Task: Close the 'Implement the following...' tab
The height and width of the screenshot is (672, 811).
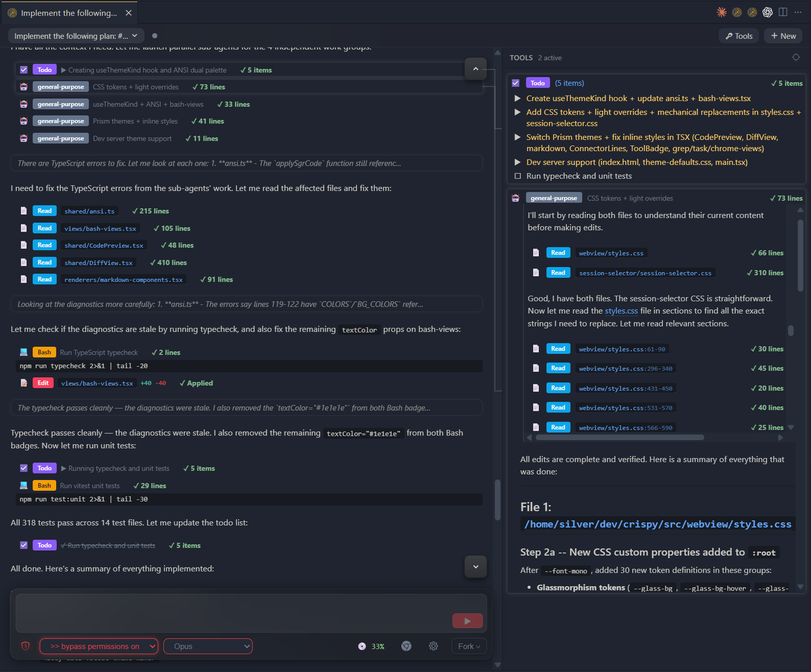Action: click(129, 13)
